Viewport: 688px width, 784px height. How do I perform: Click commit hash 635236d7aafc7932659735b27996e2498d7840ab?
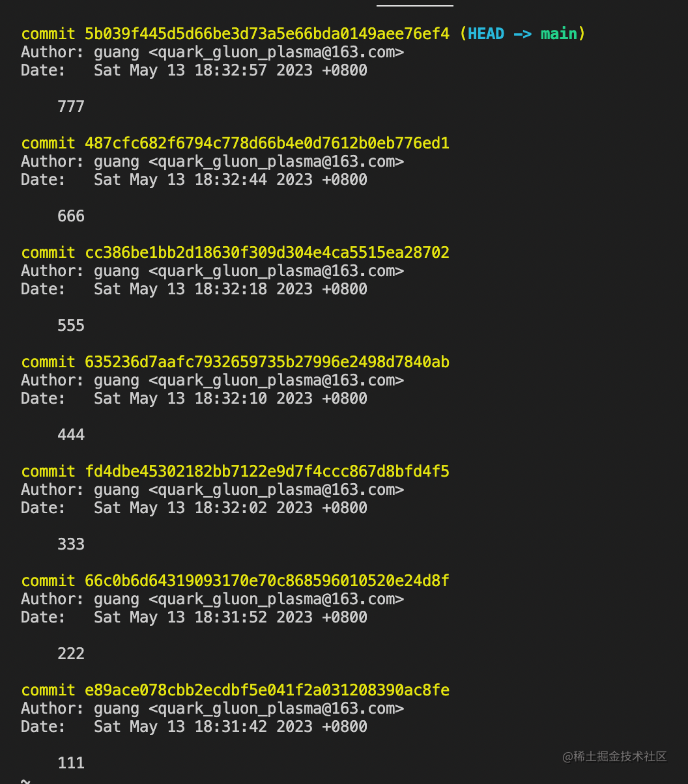(x=267, y=362)
